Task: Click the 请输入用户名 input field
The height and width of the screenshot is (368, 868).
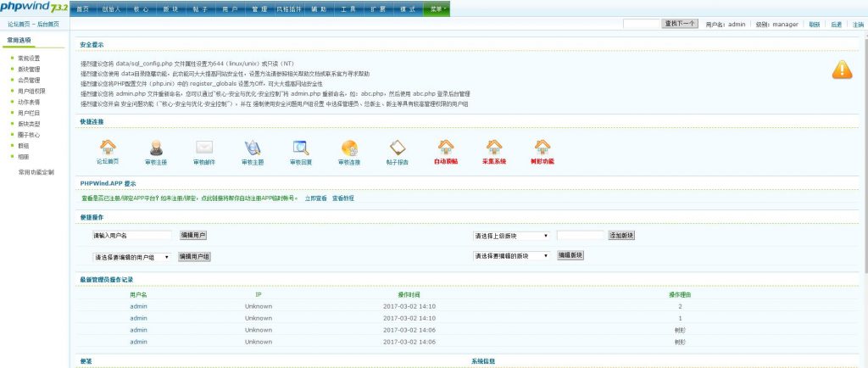Action: pyautogui.click(x=131, y=235)
